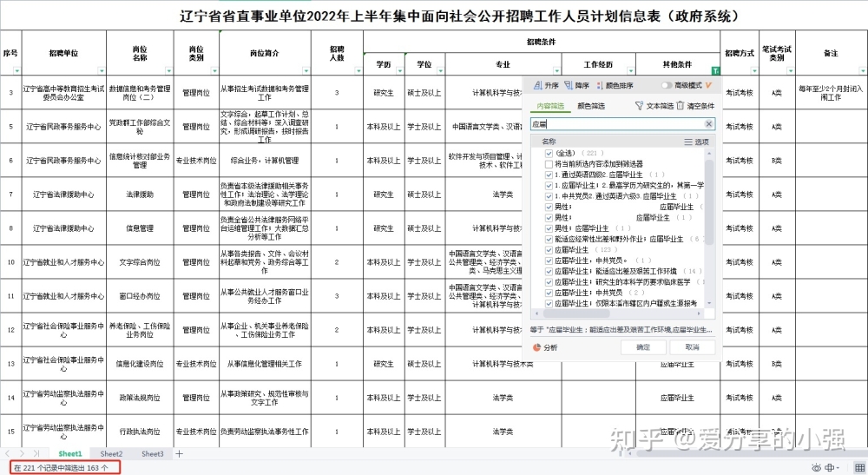
Task: Switch to 颜色筛选 color filter tab
Action: [590, 106]
